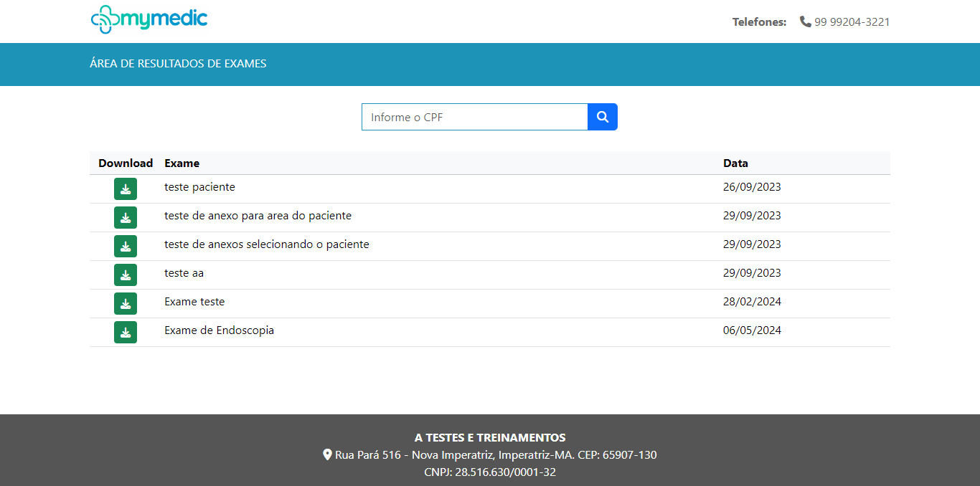
Task: Click the magnifying glass search button
Action: point(603,117)
